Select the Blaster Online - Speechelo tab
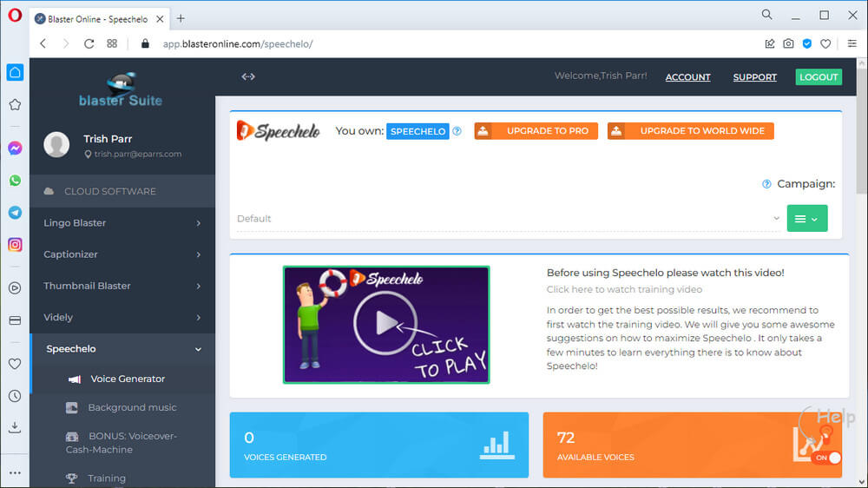868x488 pixels. 99,19
